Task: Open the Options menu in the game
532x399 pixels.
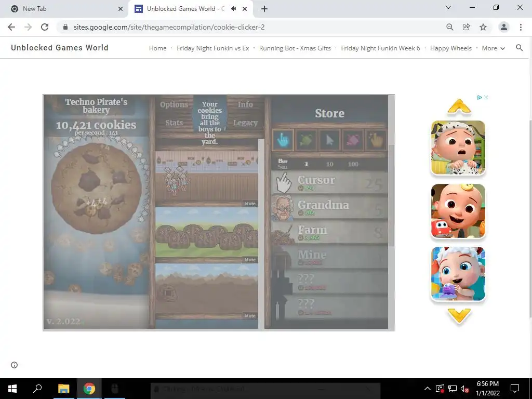Action: tap(174, 104)
